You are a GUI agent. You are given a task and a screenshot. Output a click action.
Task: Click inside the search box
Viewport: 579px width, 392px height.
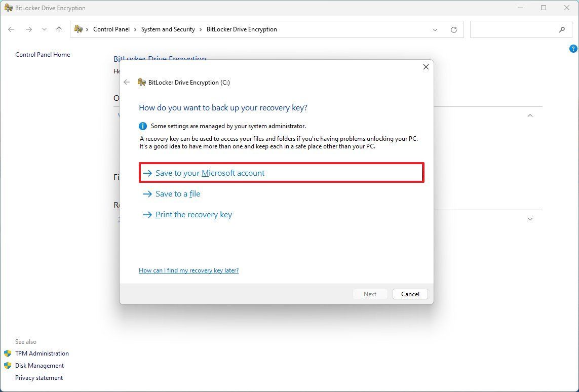click(517, 29)
